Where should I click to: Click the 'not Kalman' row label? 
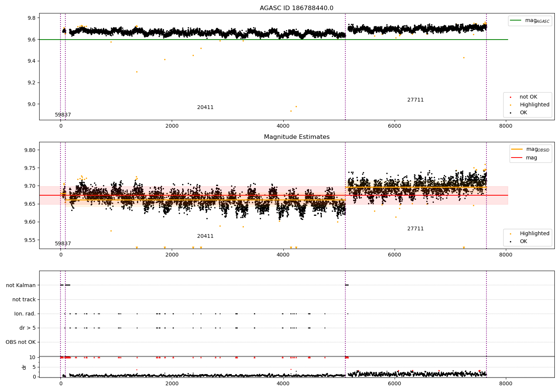point(21,285)
